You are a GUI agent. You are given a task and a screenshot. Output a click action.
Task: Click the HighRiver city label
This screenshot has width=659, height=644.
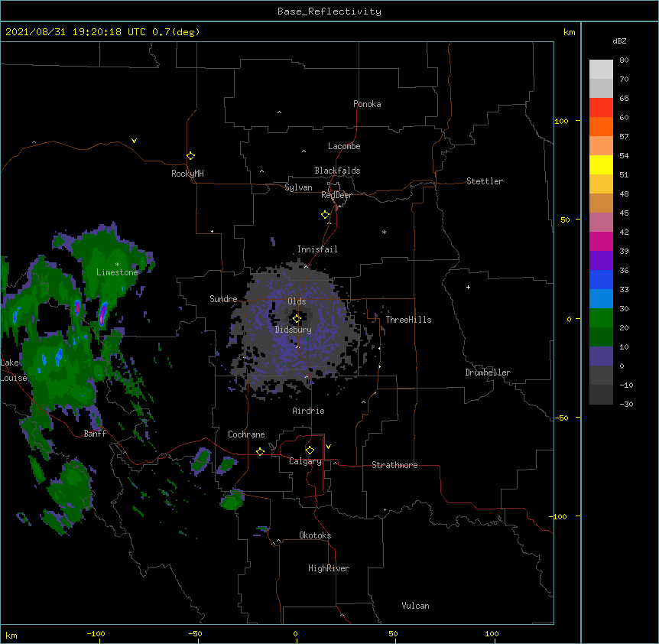pos(329,568)
